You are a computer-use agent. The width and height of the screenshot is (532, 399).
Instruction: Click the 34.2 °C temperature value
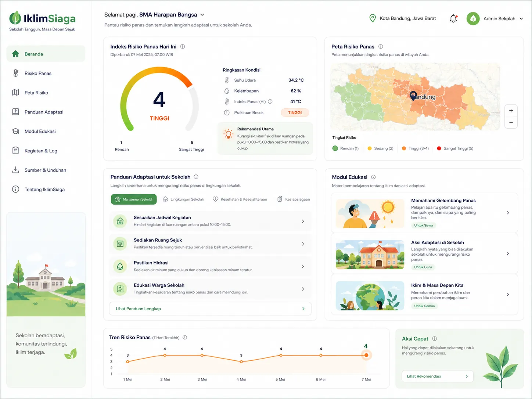point(296,80)
